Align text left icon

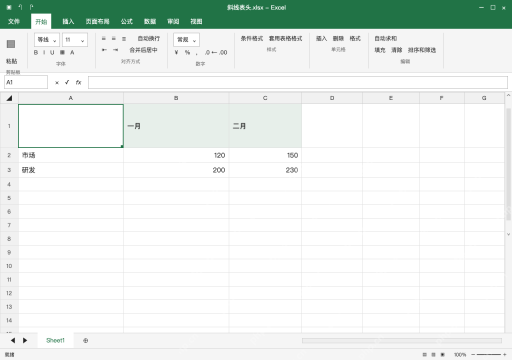pyautogui.click(x=104, y=39)
